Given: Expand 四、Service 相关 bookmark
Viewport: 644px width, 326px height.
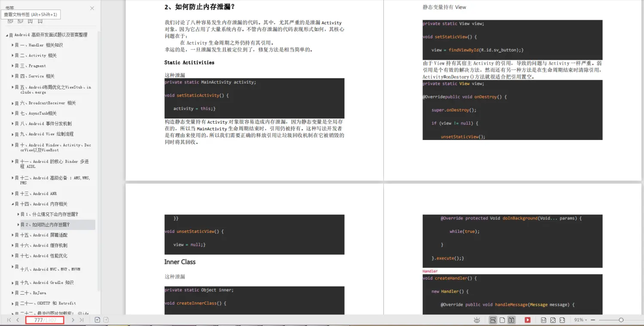Looking at the screenshot, I should 12,76.
